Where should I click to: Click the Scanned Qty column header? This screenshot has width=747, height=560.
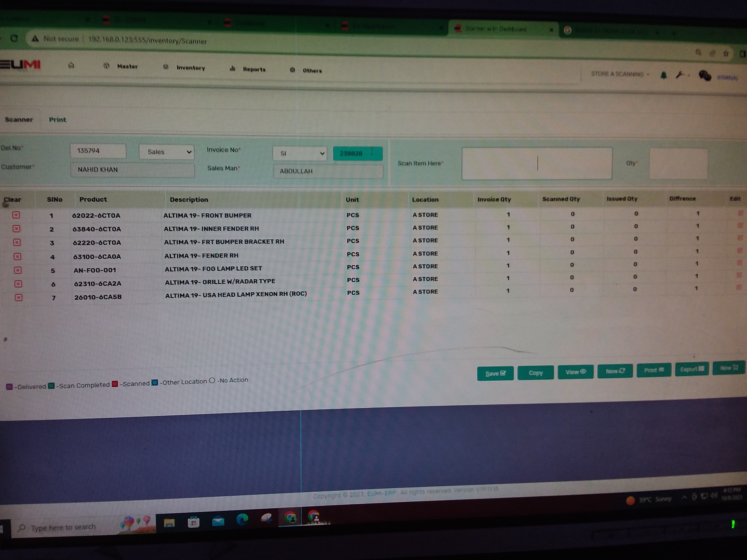point(560,199)
